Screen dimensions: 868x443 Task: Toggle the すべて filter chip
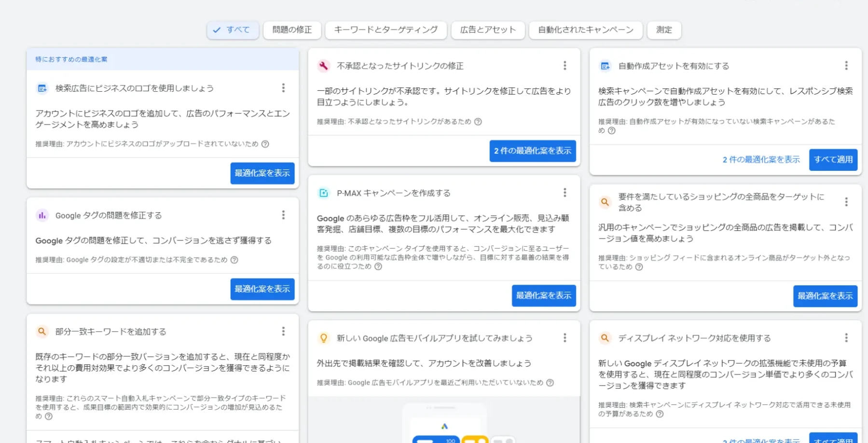pyautogui.click(x=233, y=30)
